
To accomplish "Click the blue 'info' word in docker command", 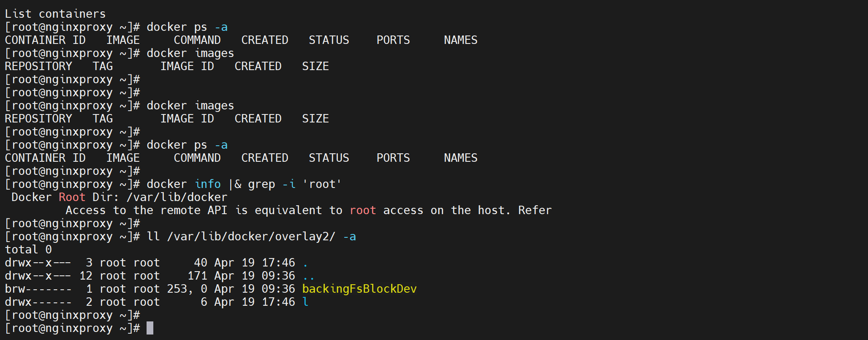I will (207, 184).
